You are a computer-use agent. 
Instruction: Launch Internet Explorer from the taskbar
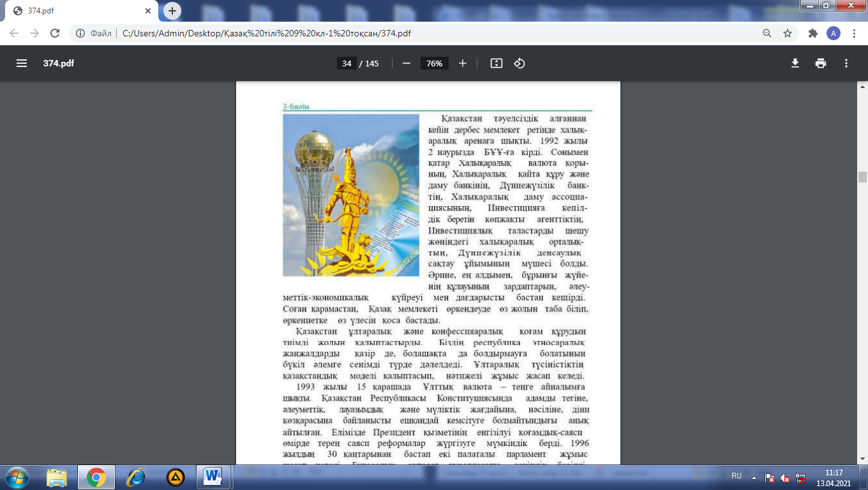pyautogui.click(x=136, y=477)
